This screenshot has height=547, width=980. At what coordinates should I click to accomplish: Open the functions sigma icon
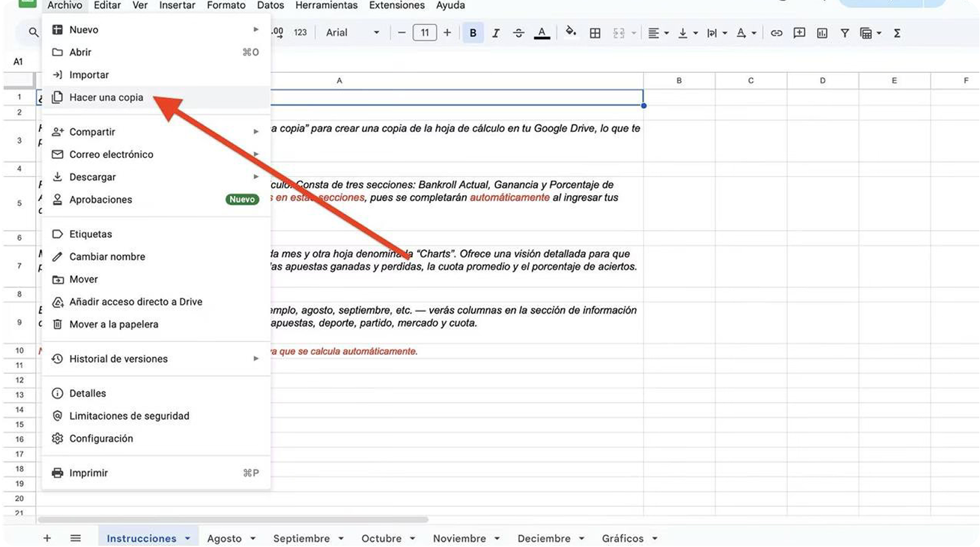point(897,33)
